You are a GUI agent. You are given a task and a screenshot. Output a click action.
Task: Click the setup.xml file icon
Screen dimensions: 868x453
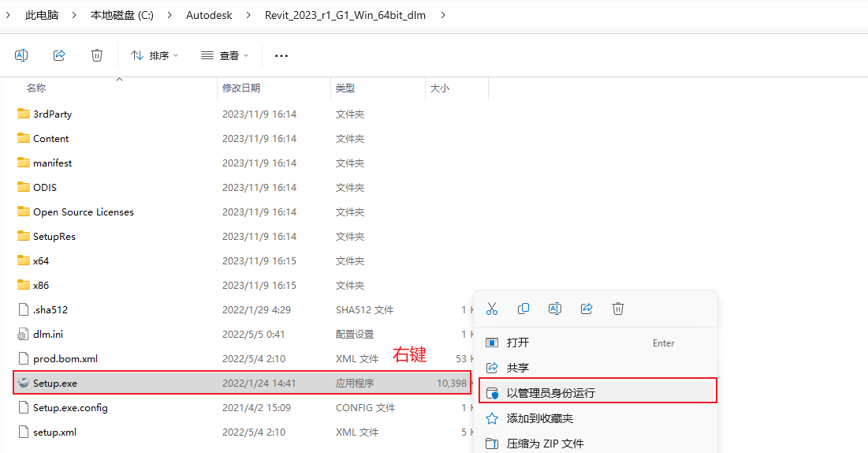[23, 432]
